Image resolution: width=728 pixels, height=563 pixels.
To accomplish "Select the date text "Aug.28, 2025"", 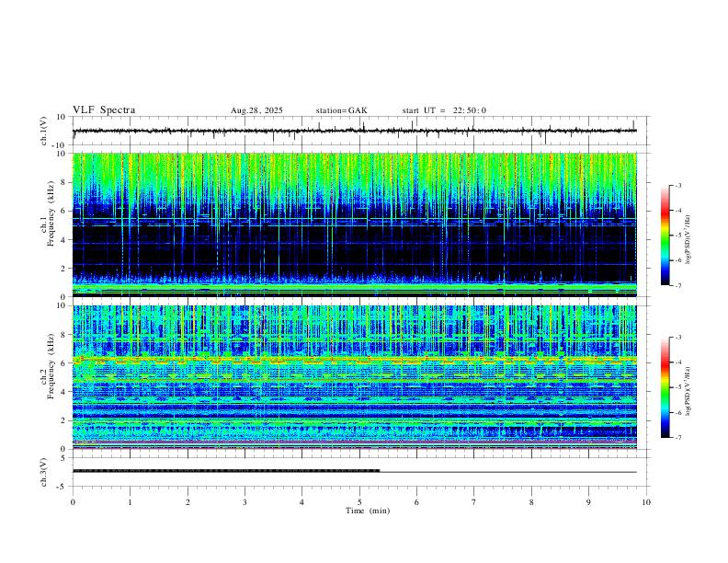I will [x=256, y=110].
